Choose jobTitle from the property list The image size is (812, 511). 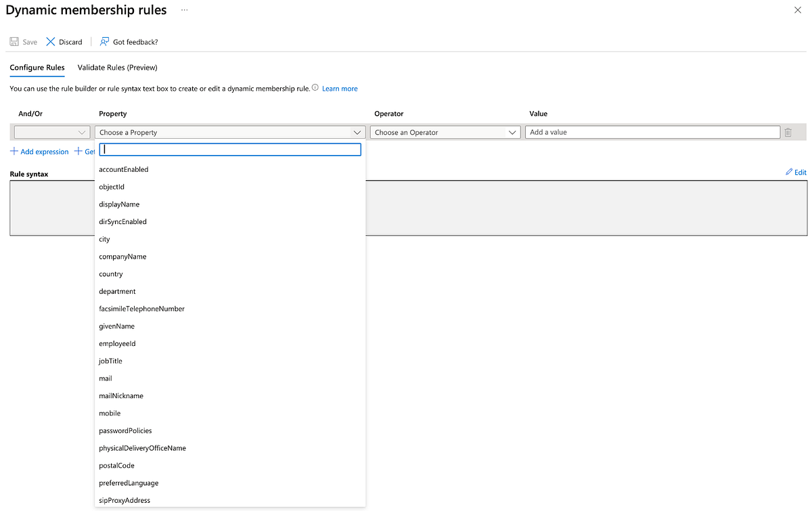click(110, 361)
